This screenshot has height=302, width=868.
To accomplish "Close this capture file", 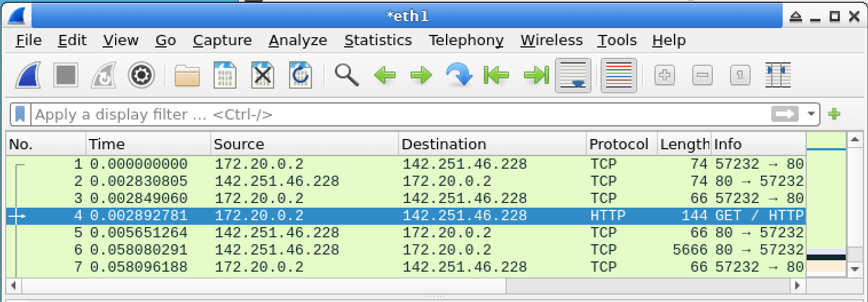I will pos(263,75).
